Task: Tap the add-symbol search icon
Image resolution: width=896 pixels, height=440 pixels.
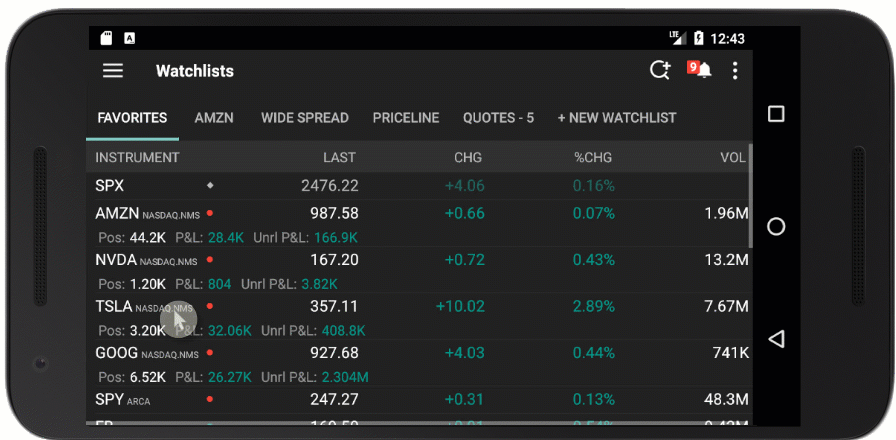Action: click(x=660, y=70)
